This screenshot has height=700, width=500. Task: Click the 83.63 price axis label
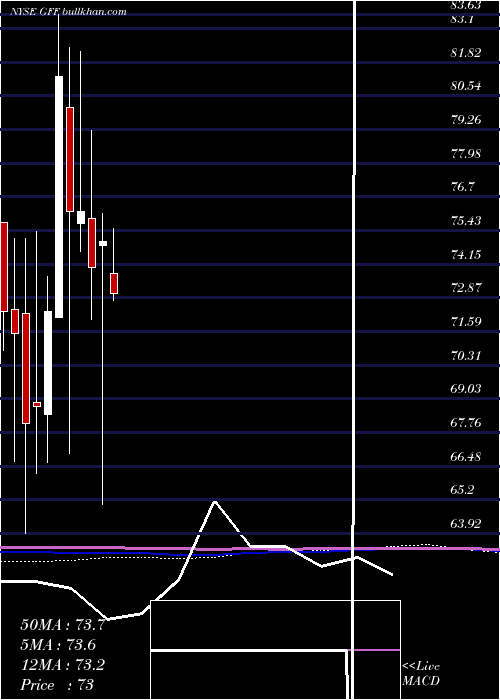click(x=466, y=5)
